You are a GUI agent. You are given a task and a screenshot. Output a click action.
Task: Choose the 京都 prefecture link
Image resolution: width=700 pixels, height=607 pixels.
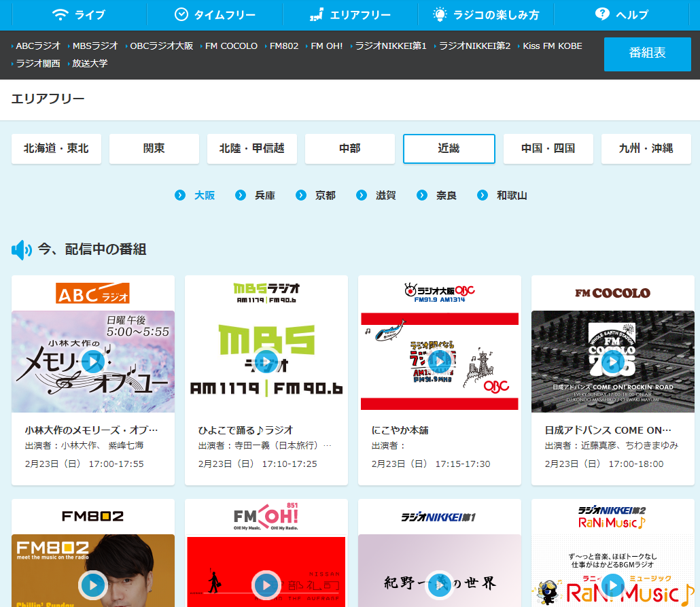tap(326, 195)
